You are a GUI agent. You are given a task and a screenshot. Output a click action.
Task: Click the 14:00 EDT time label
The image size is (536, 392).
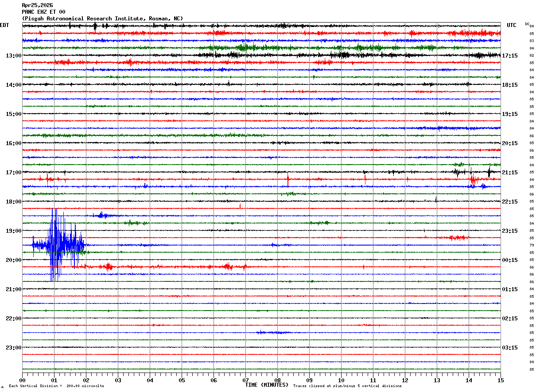(14, 85)
